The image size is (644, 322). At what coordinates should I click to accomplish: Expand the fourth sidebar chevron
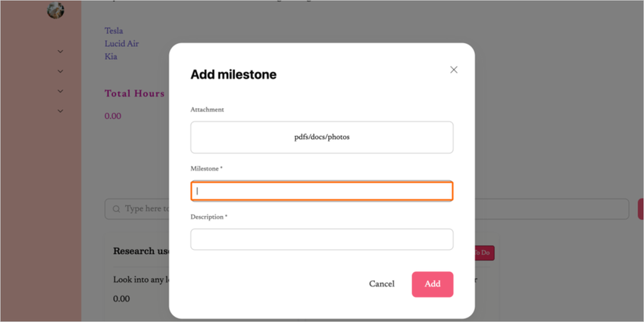61,111
